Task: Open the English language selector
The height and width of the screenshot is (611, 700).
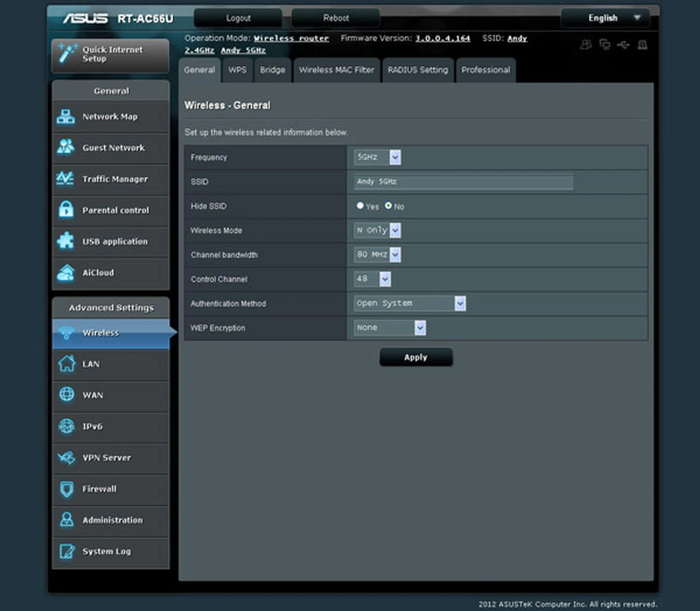Action: (x=605, y=18)
